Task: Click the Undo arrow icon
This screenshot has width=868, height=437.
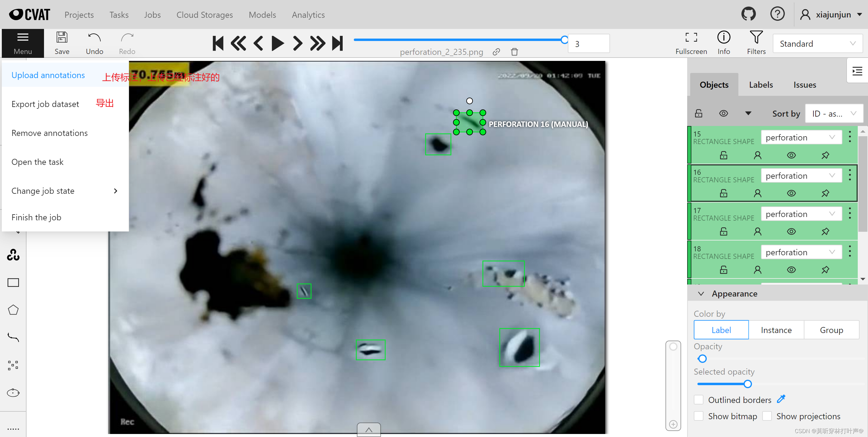Action: pos(94,37)
